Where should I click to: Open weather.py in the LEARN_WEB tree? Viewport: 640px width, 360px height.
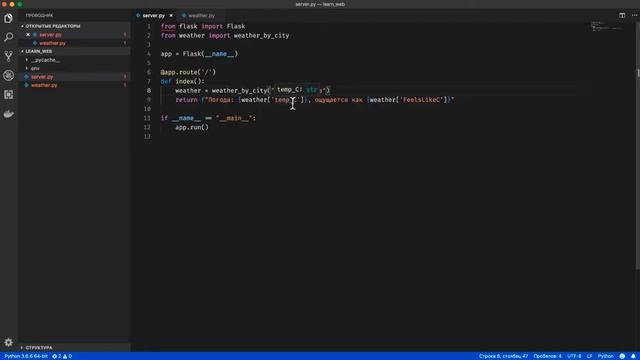click(44, 85)
